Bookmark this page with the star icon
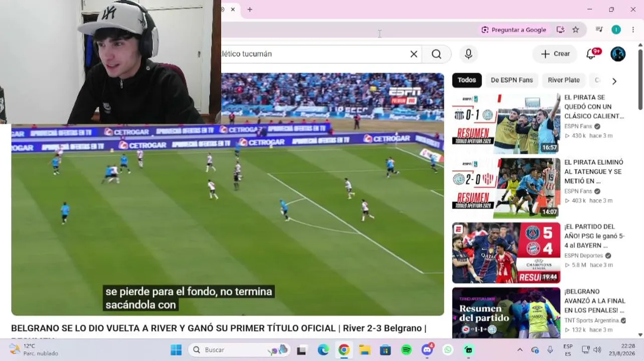The image size is (644, 361). pos(576,30)
